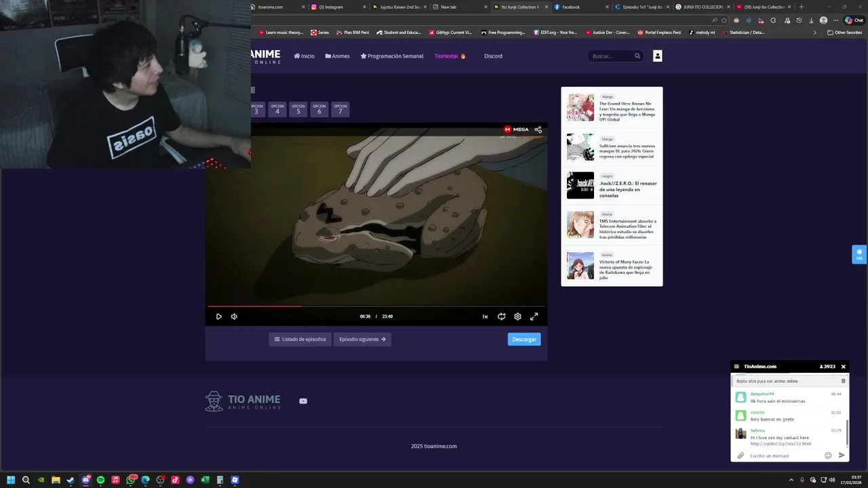Select video server Opción 7
This screenshot has width=868, height=488.
(340, 109)
